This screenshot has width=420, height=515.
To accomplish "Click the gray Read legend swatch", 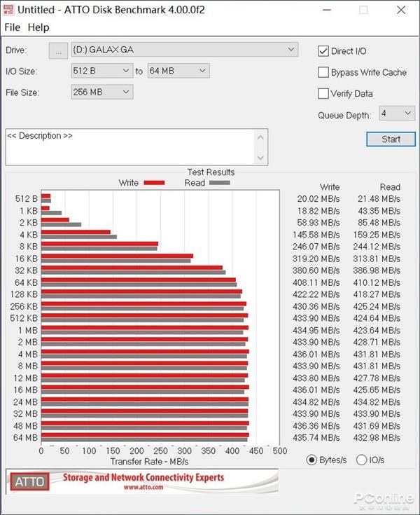I will pos(220,183).
